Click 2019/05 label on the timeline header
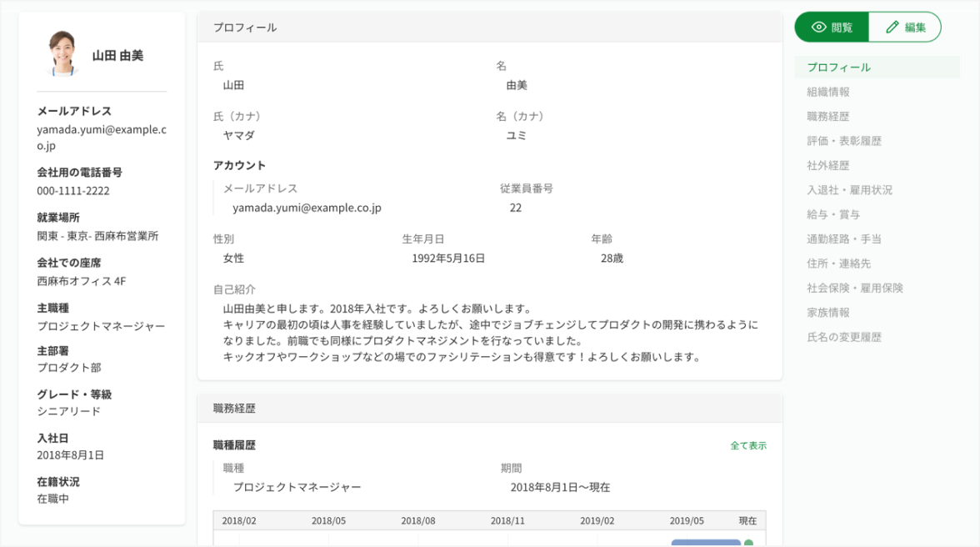 (687, 521)
